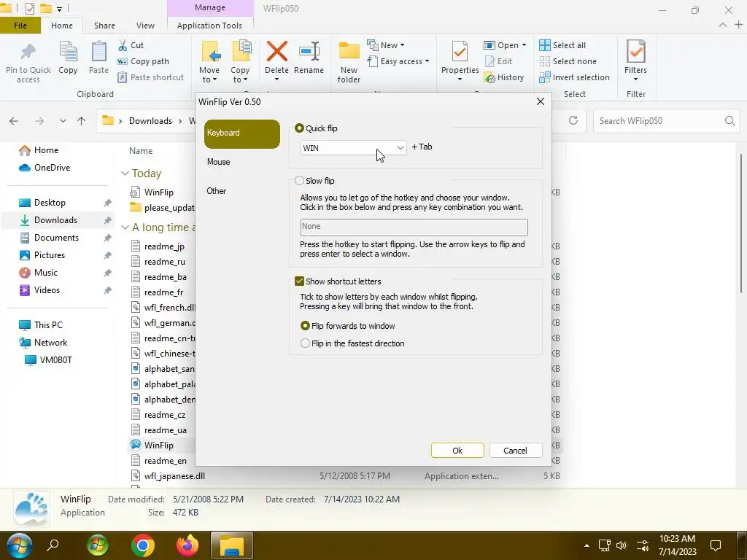
Task: Open recent locations chevron dropdown
Action: [x=63, y=121]
